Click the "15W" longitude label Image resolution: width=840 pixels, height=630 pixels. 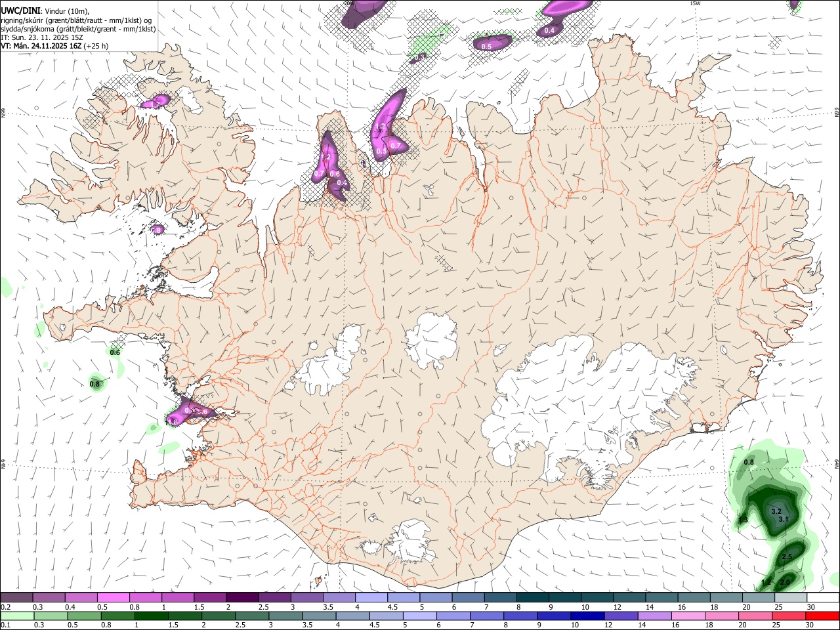tap(695, 3)
